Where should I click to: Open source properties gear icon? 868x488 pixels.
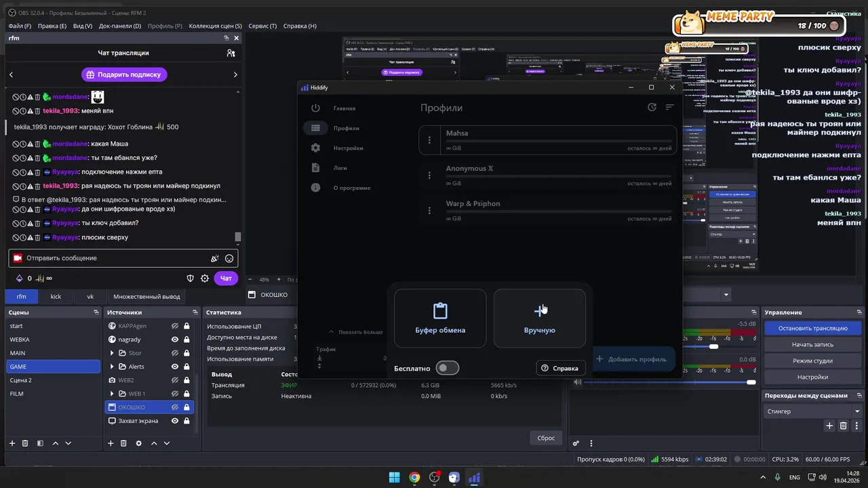tap(139, 443)
